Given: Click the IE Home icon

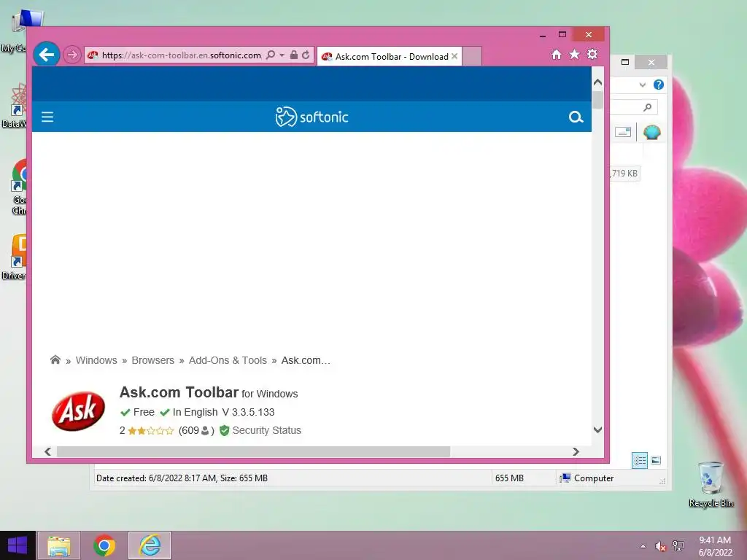Looking at the screenshot, I should [556, 54].
